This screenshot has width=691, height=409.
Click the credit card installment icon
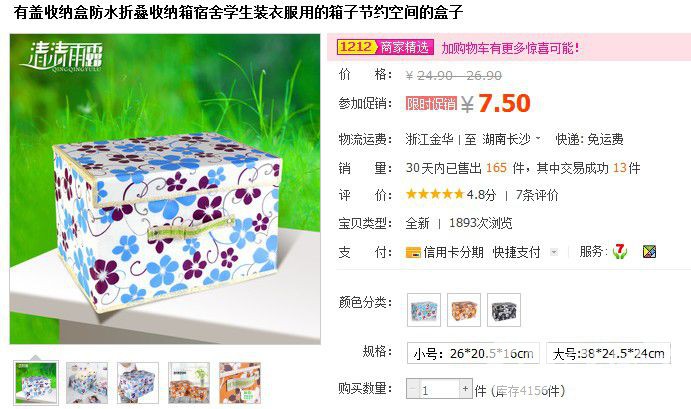413,253
